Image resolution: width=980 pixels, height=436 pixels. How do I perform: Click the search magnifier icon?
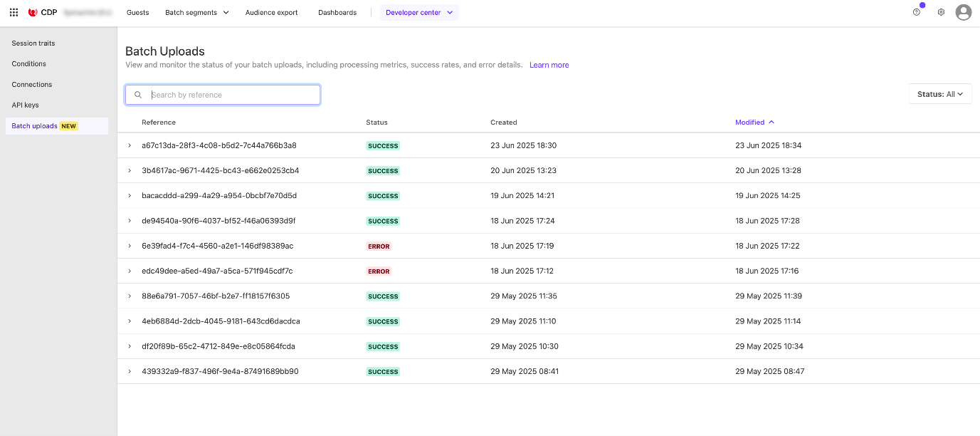138,94
